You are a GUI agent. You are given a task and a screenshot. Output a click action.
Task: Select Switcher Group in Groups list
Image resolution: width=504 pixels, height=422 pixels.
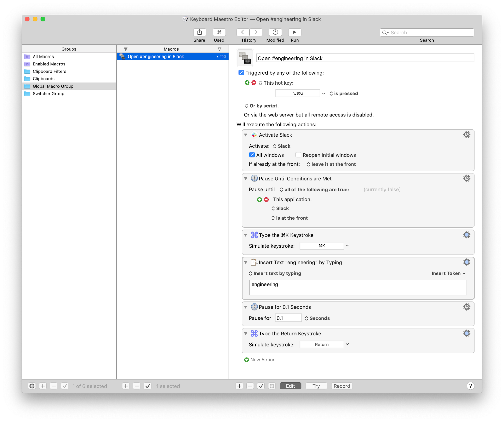click(69, 94)
